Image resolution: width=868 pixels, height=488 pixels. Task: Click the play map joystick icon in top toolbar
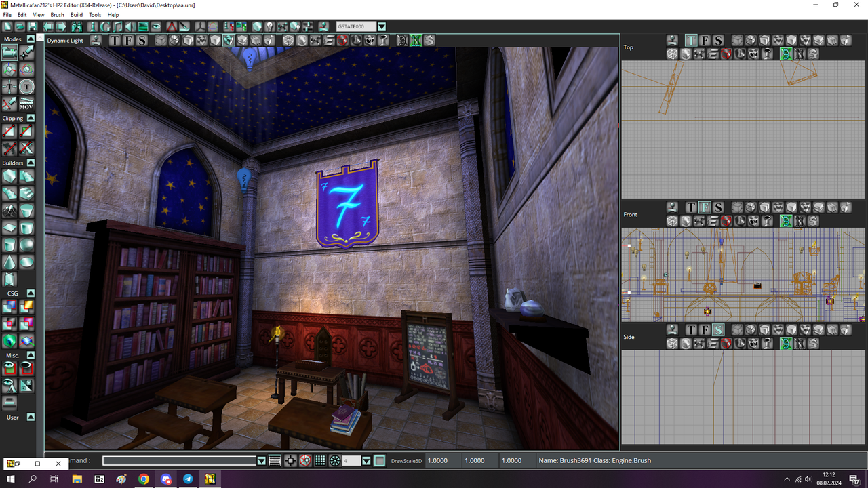click(x=324, y=26)
